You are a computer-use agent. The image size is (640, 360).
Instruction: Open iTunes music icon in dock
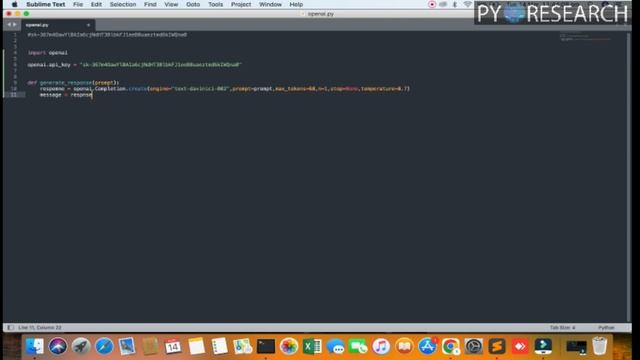point(381,347)
